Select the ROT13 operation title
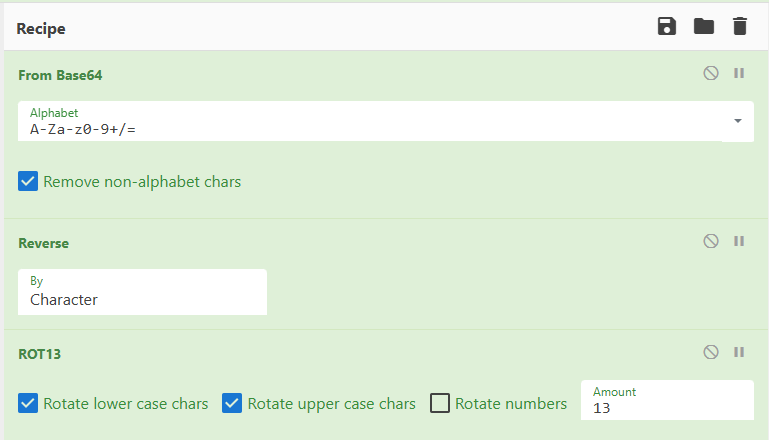769x440 pixels. [x=42, y=354]
